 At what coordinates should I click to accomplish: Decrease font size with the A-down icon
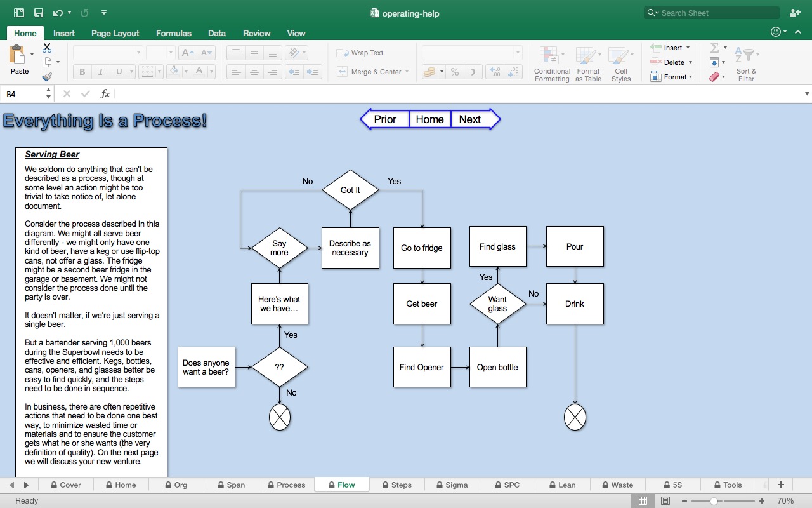coord(206,53)
